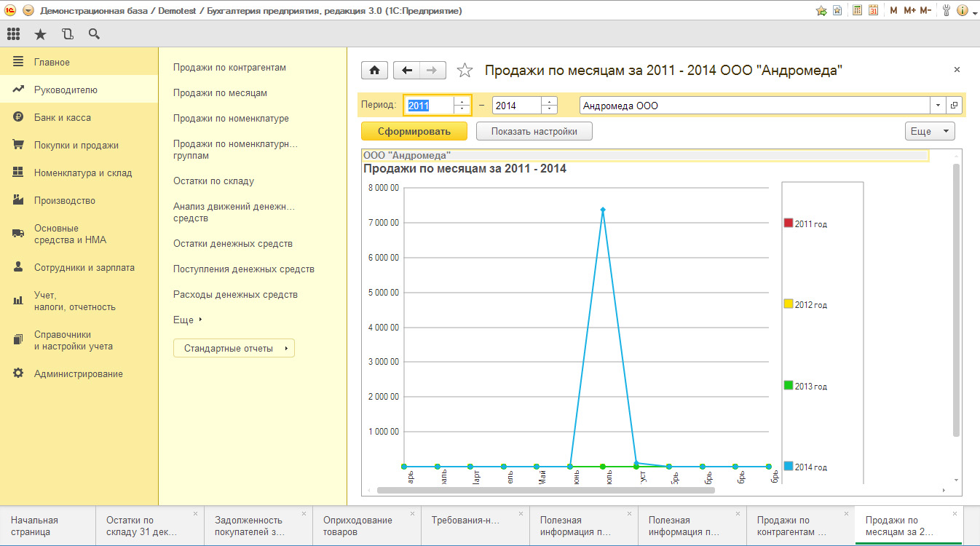980x546 pixels.
Task: Star the report as favorite
Action: tap(464, 70)
